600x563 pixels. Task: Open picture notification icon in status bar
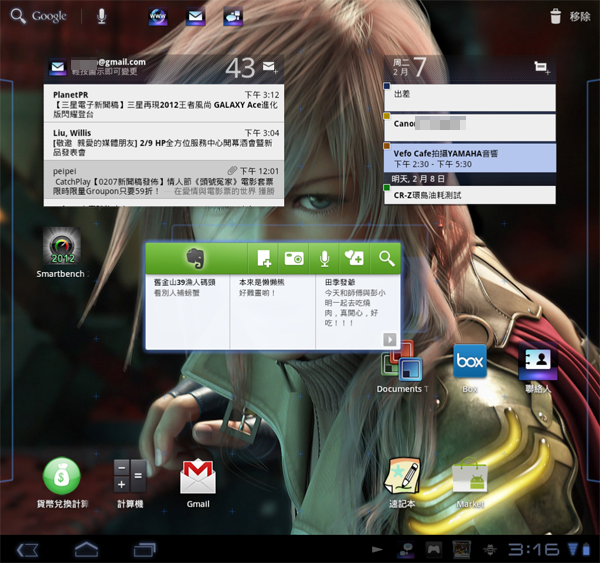pyautogui.click(x=461, y=550)
